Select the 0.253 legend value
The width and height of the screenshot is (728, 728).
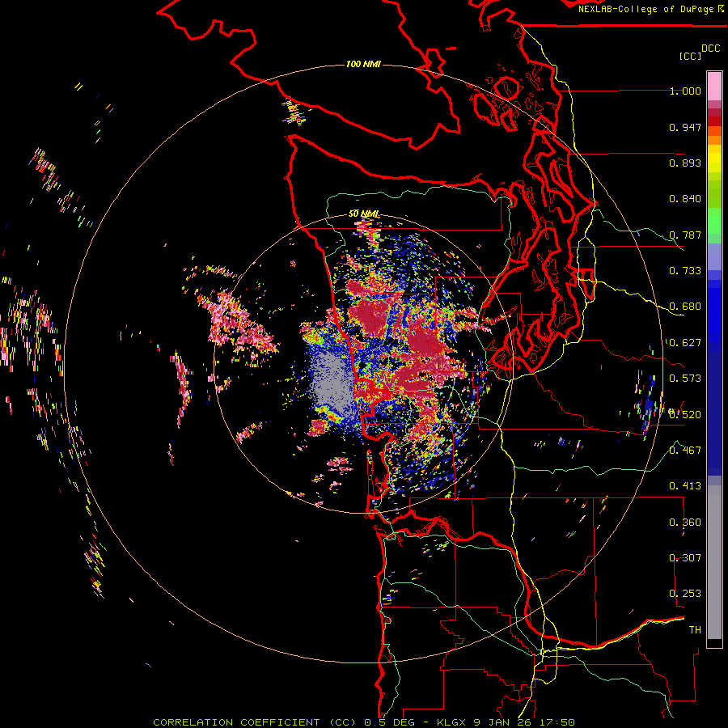pyautogui.click(x=685, y=594)
